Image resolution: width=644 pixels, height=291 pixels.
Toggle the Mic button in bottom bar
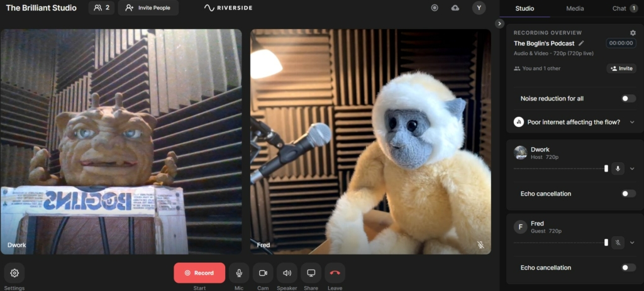[x=239, y=273]
